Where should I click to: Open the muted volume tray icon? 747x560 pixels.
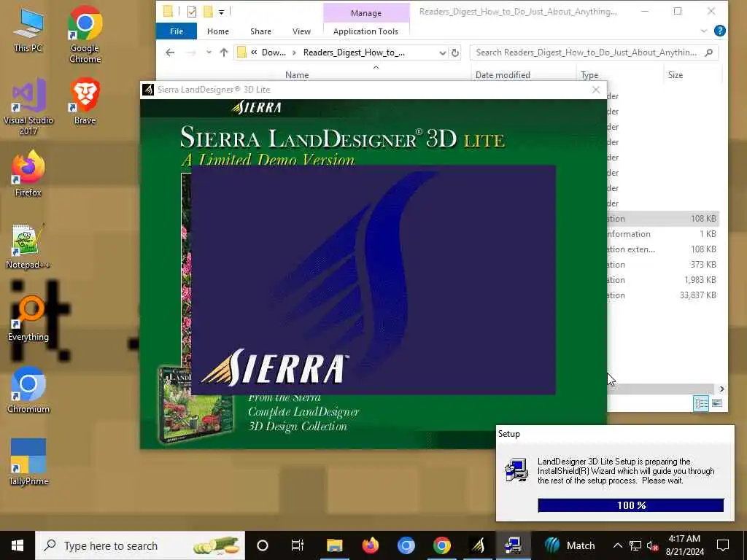click(653, 545)
